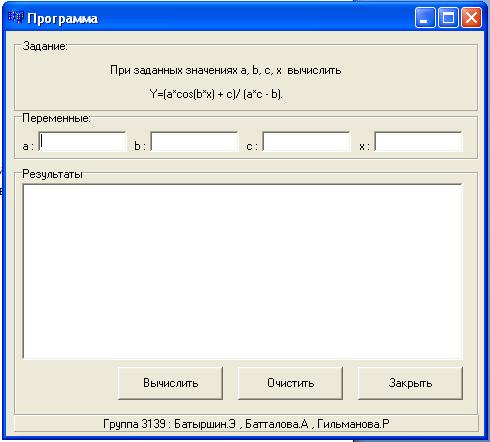490x442 pixels.
Task: Minimize the Программа window
Action: pyautogui.click(x=425, y=17)
